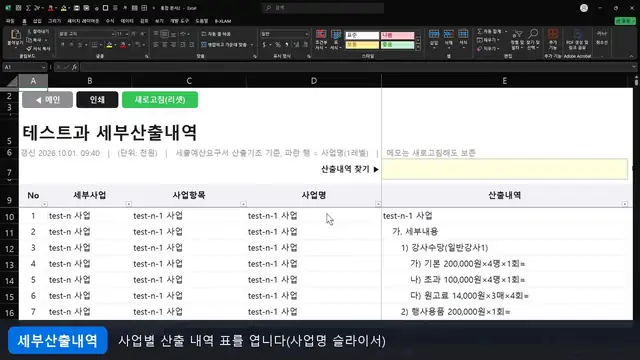The height and width of the screenshot is (360, 640).
Task: Click the user account avatar
Action: [x=584, y=8]
